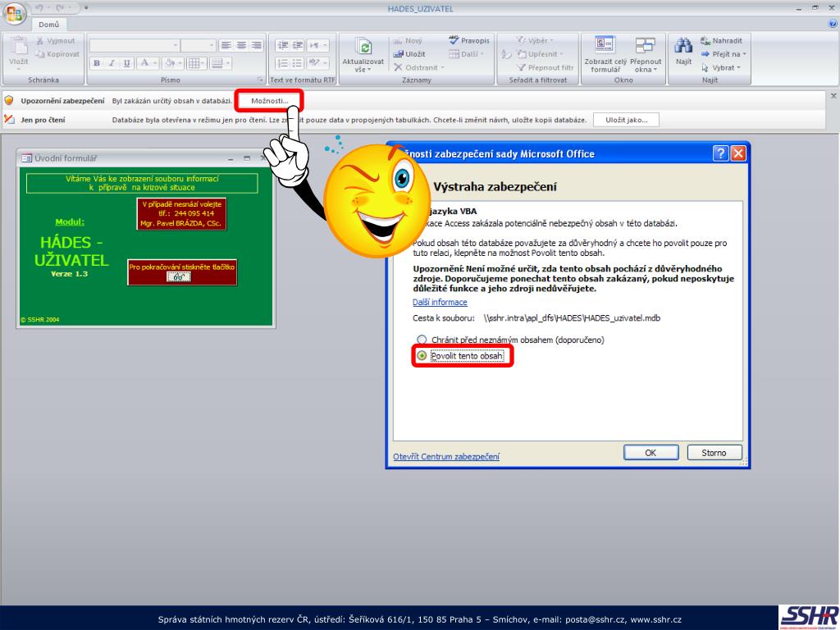This screenshot has width=840, height=630.
Task: Align text left in Písmo group
Action: 226,46
